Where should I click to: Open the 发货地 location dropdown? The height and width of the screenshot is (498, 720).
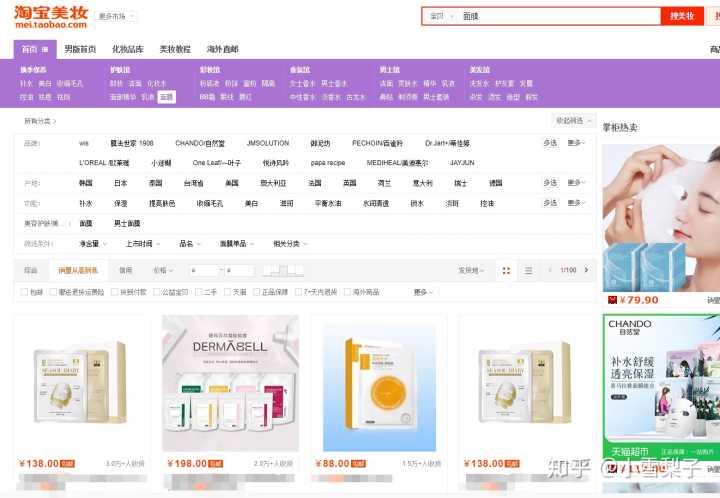[471, 270]
